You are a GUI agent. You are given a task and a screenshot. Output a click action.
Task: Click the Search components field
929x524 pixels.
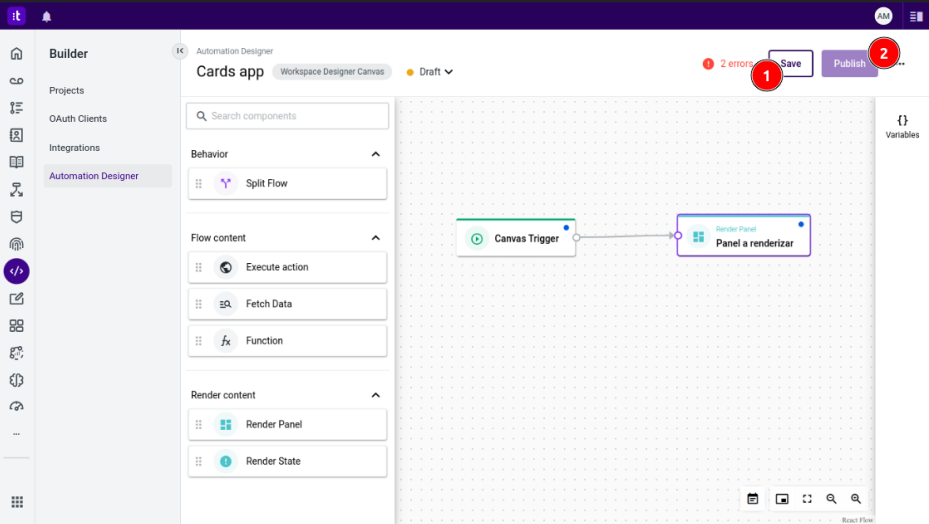click(x=288, y=116)
